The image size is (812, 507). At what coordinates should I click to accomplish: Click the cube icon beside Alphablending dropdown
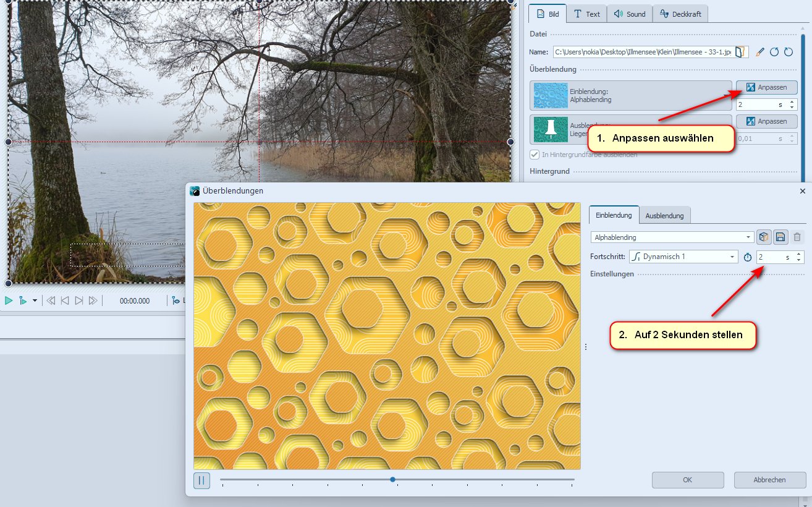click(x=764, y=237)
